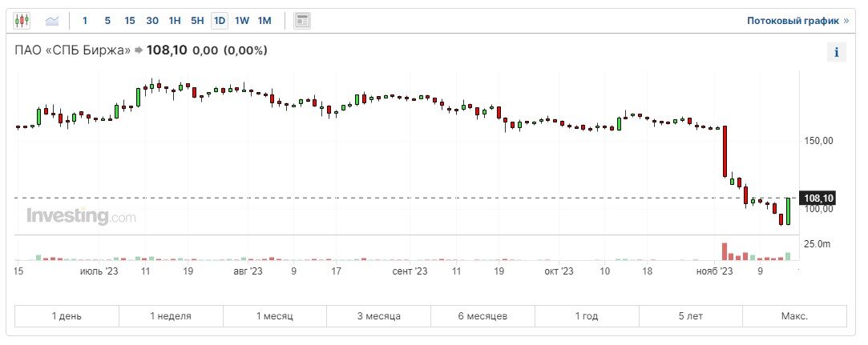868x345 pixels.
Task: Set interval to 30 minutes
Action: coord(152,21)
